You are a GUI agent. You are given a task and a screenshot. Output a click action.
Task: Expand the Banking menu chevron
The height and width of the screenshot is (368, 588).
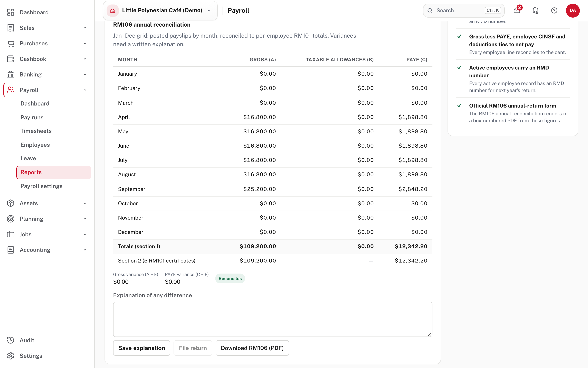(85, 74)
